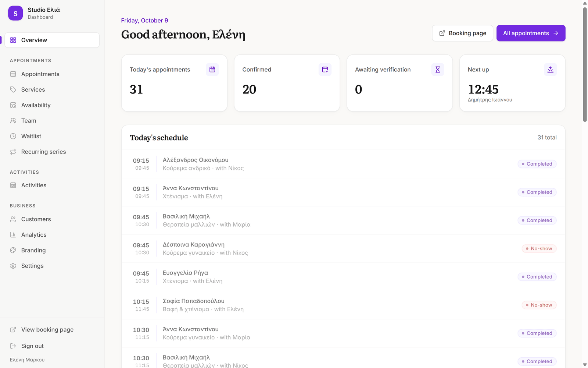Click the Sign out arrow icon
This screenshot has width=588, height=368.
pos(13,346)
